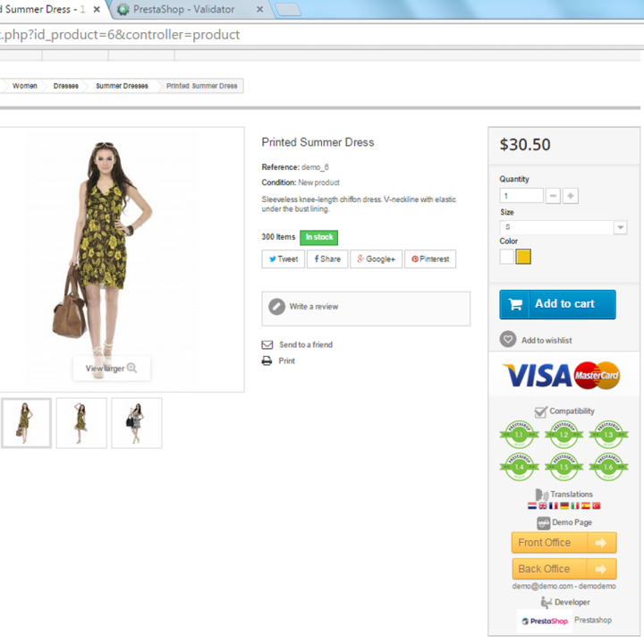Select the first yellow dress thumbnail
The image size is (644, 644).
point(26,422)
